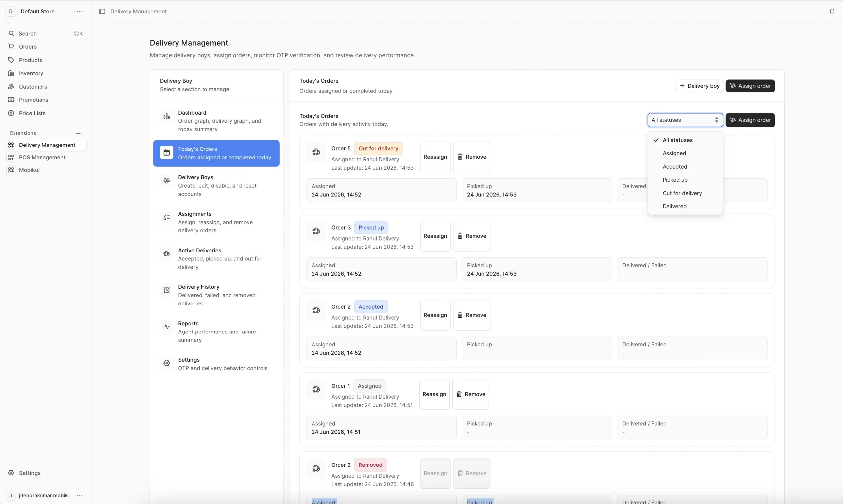Click the Order 3 delivery truck icon
Viewport: 843px width, 504px height.
click(x=316, y=231)
